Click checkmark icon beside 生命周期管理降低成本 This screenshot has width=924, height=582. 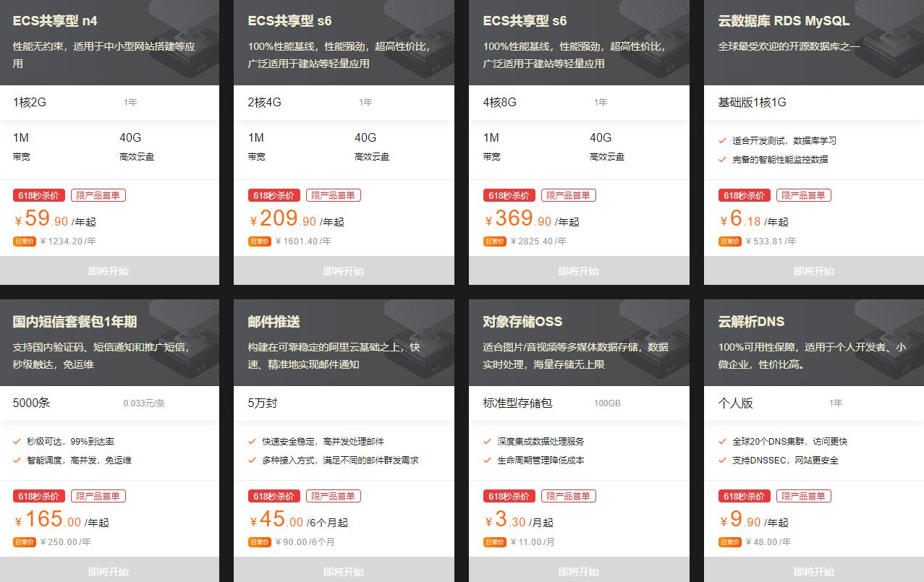[487, 460]
